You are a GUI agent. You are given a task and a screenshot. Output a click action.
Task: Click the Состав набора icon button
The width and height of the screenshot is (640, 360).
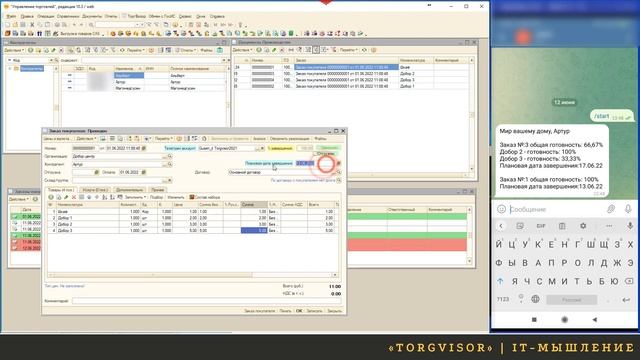[205, 197]
